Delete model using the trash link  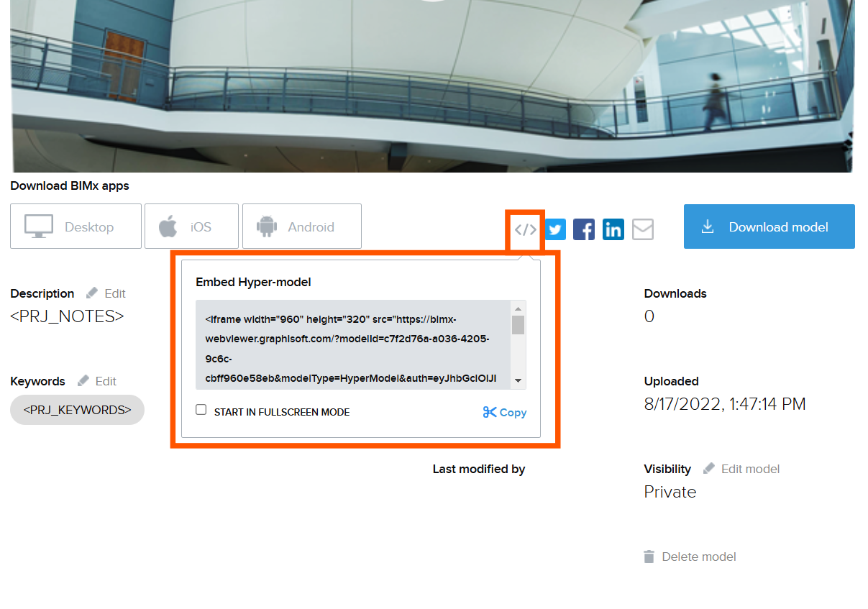(690, 557)
